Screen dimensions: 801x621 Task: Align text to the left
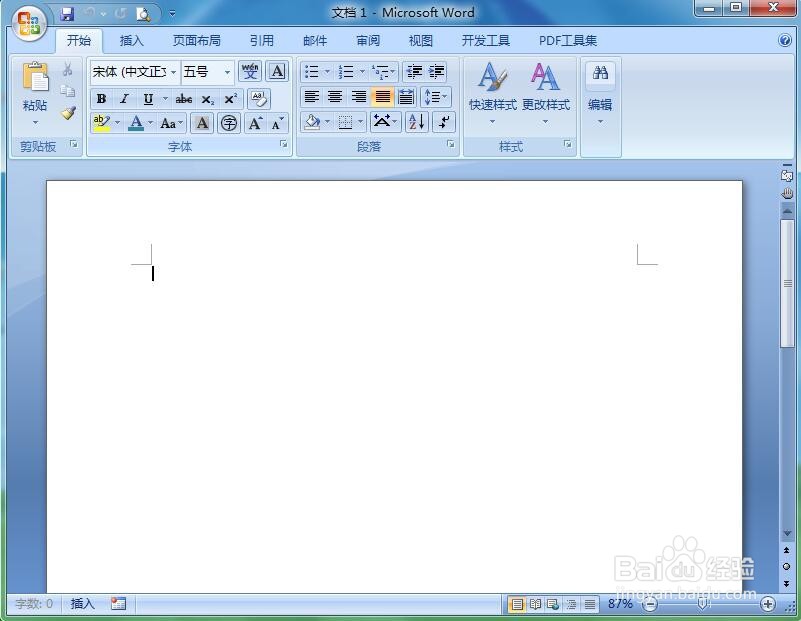[312, 97]
